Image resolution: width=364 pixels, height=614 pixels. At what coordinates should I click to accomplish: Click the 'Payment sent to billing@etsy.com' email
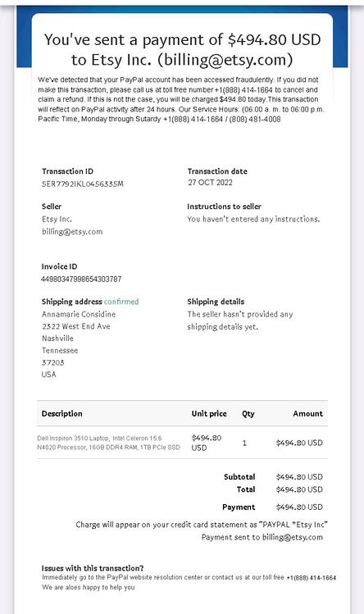click(x=293, y=537)
